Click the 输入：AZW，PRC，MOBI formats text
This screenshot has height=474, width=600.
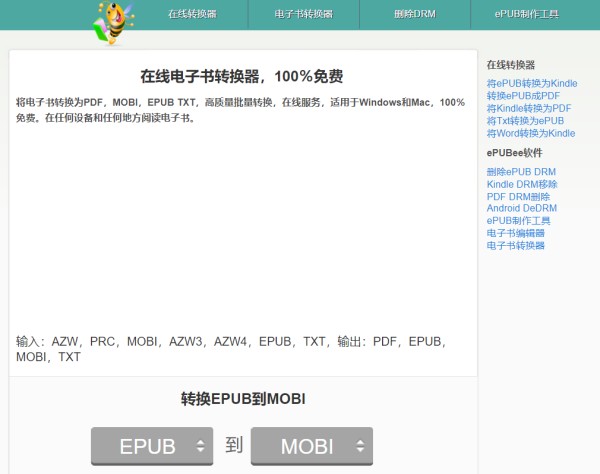tap(231, 349)
